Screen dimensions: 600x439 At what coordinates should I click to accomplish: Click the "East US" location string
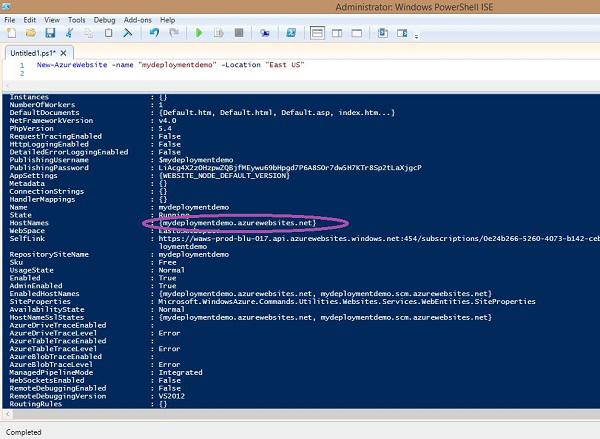285,65
